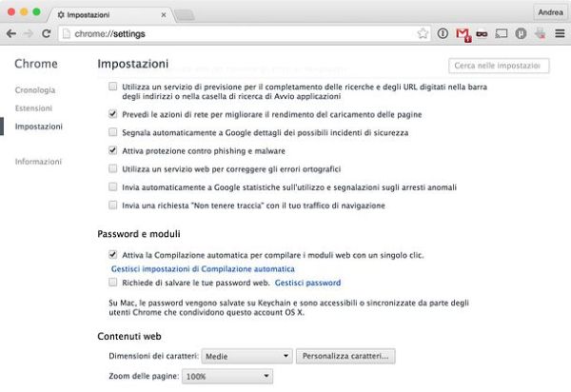Click the Gestisci password link
Image resolution: width=571 pixels, height=392 pixels.
click(307, 283)
